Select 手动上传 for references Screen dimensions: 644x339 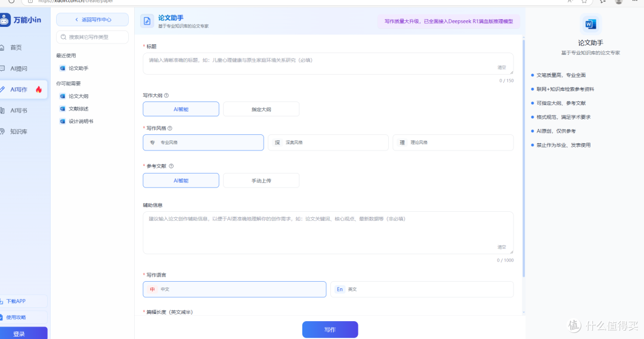(x=261, y=180)
